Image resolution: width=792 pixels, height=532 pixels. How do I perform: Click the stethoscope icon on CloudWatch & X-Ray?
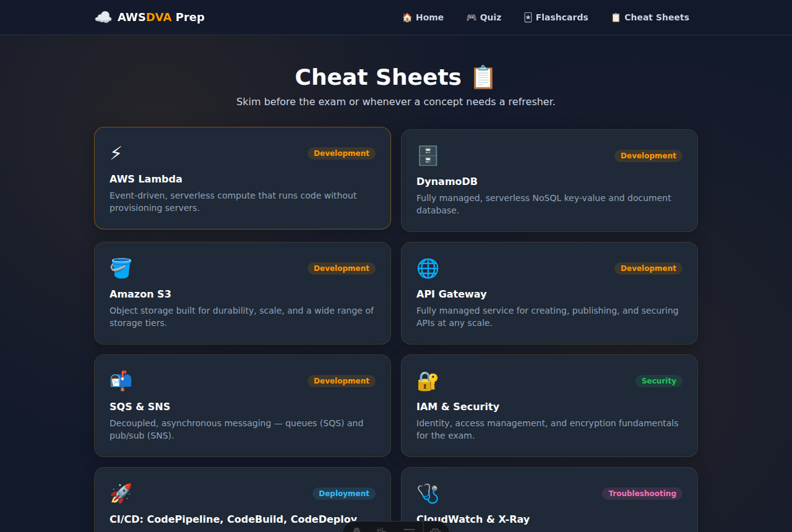428,494
